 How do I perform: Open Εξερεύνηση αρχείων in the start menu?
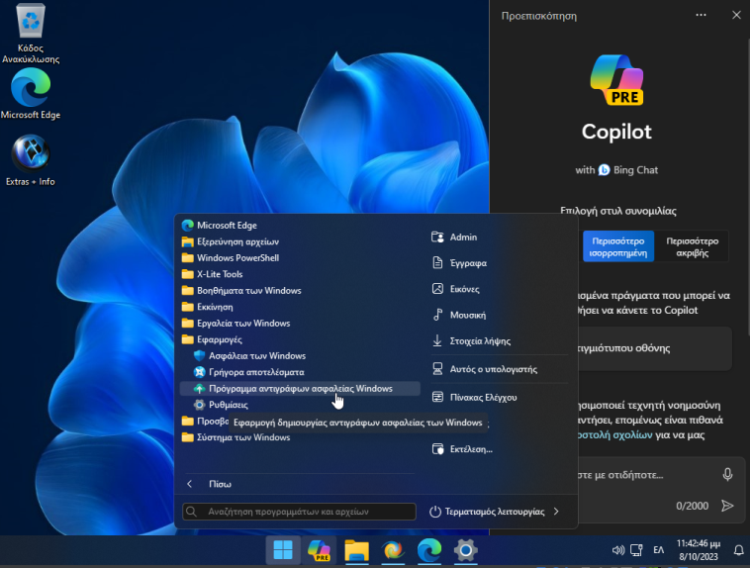pyautogui.click(x=231, y=242)
